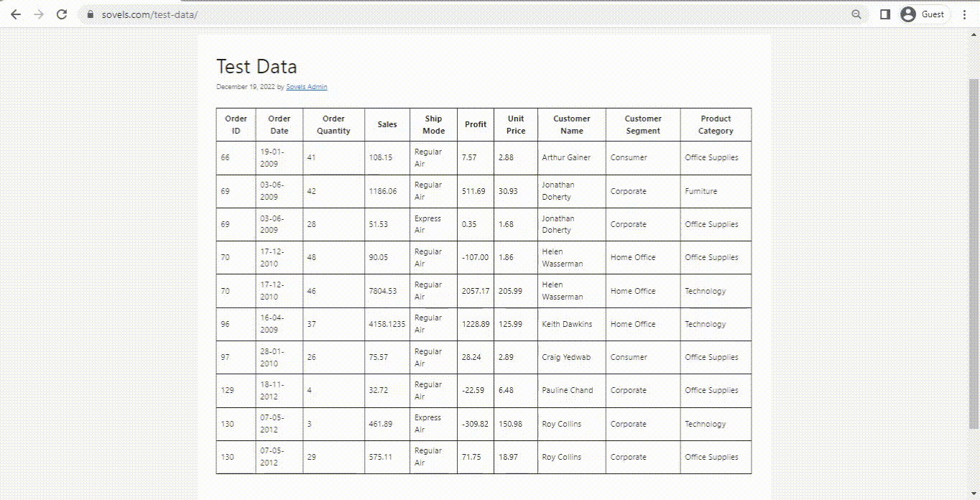Reload the page with the refresh icon
980x500 pixels.
click(x=62, y=14)
